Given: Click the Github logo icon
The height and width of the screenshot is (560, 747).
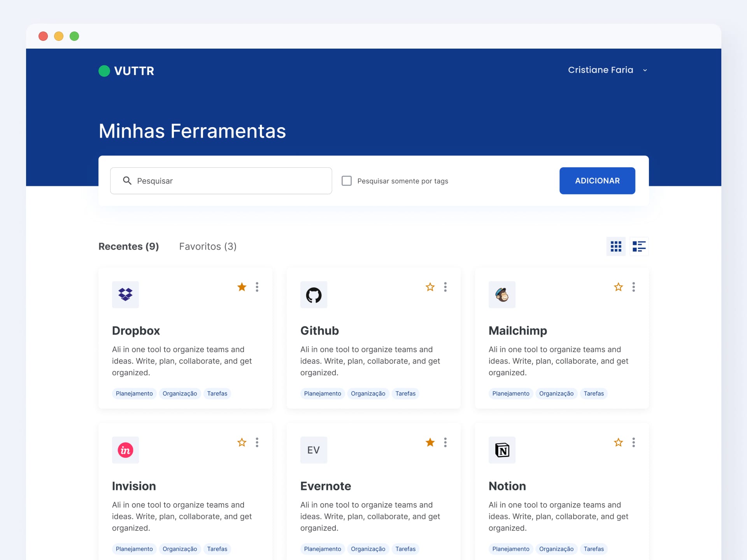Looking at the screenshot, I should coord(314,295).
